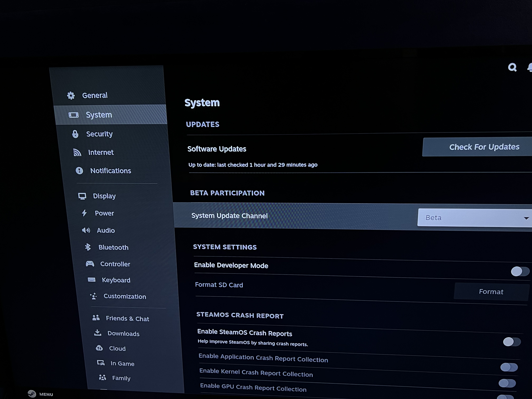Toggle Kernel Crash Report Collection switch

pyautogui.click(x=507, y=383)
